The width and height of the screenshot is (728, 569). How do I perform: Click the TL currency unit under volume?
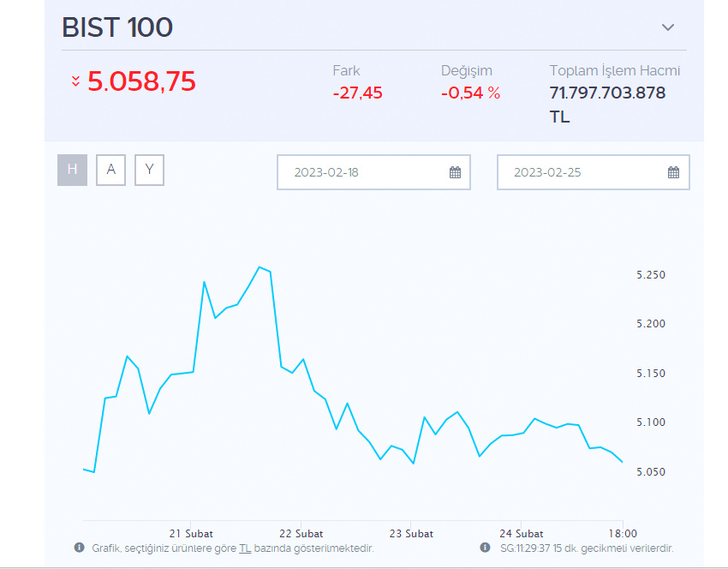559,117
